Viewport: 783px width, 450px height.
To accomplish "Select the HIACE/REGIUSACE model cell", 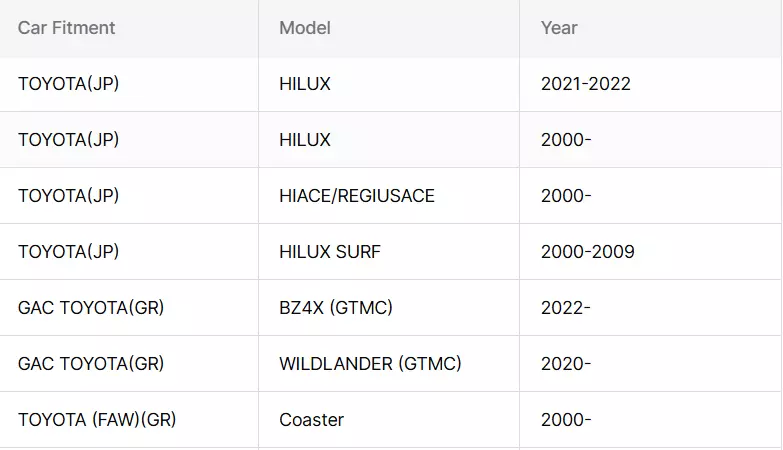I will click(x=389, y=196).
